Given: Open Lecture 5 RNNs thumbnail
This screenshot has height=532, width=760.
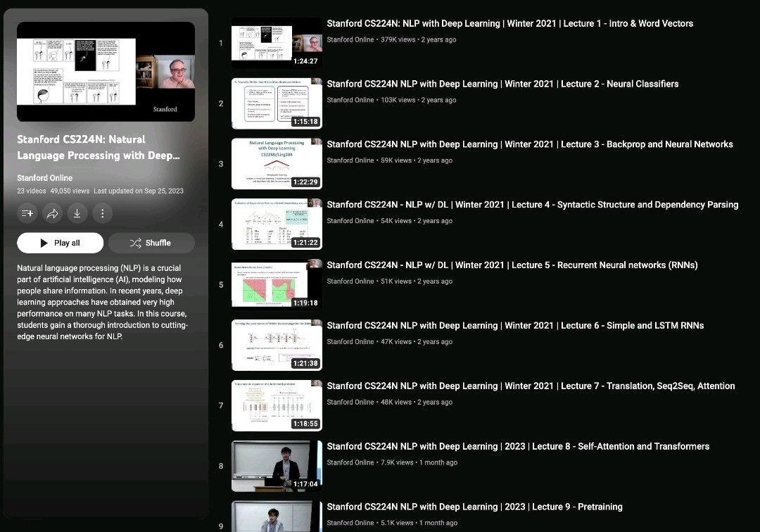Looking at the screenshot, I should [277, 285].
